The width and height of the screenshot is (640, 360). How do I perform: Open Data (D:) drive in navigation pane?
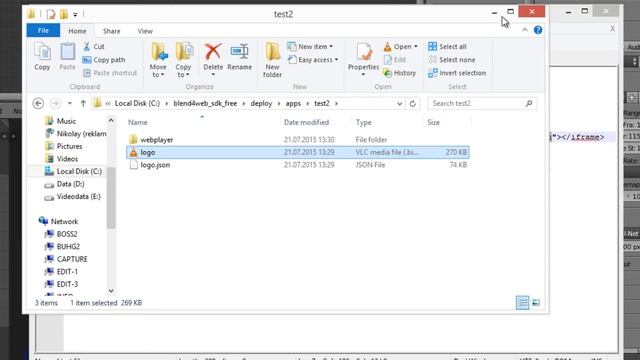tap(70, 184)
